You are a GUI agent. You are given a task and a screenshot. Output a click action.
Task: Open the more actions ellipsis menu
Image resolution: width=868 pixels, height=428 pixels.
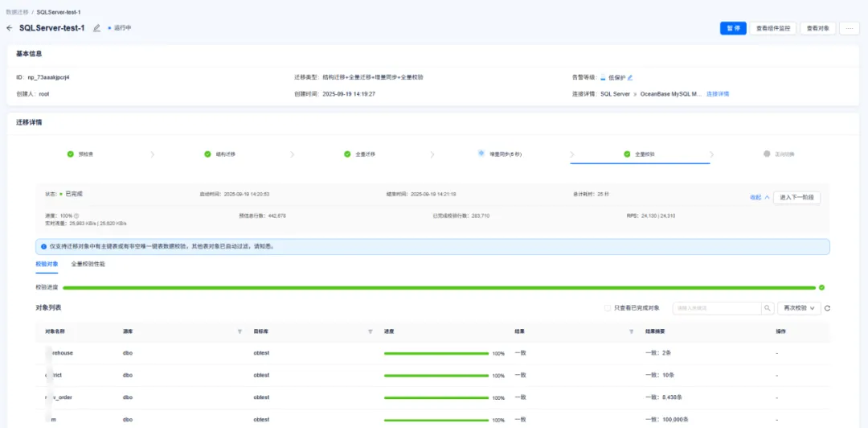849,28
